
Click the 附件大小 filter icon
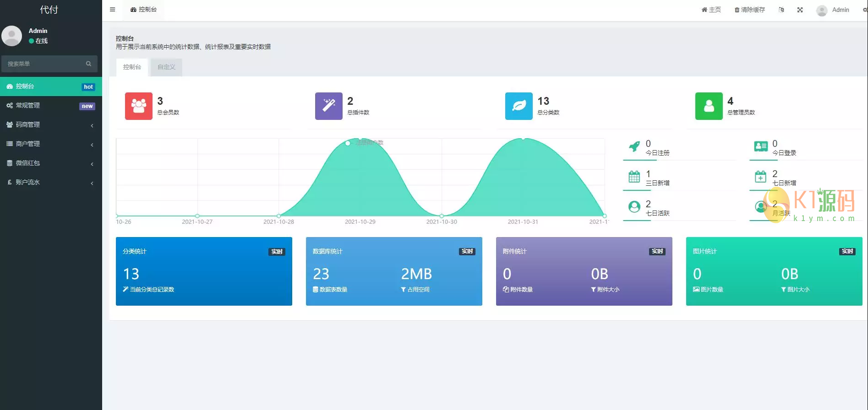click(594, 290)
